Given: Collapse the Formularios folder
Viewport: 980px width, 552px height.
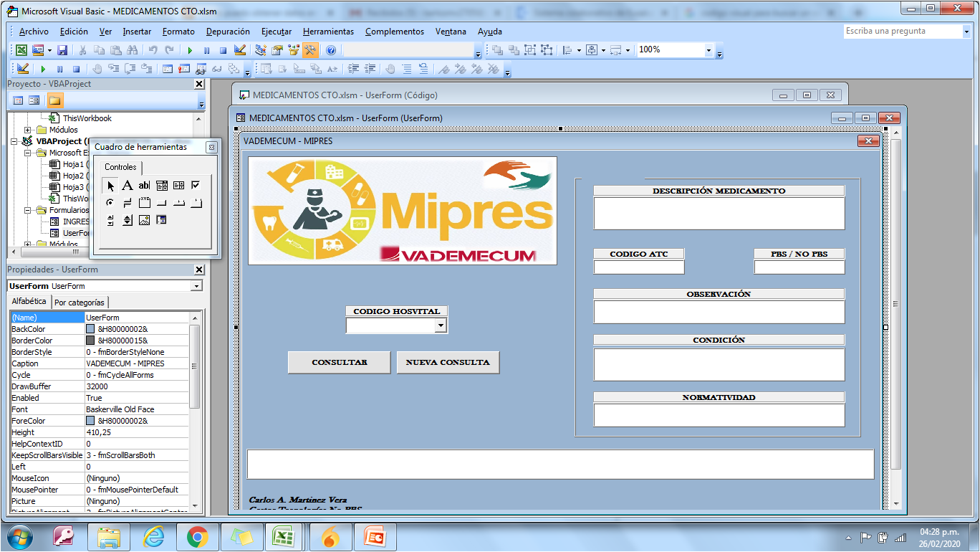Looking at the screenshot, I should pos(28,210).
